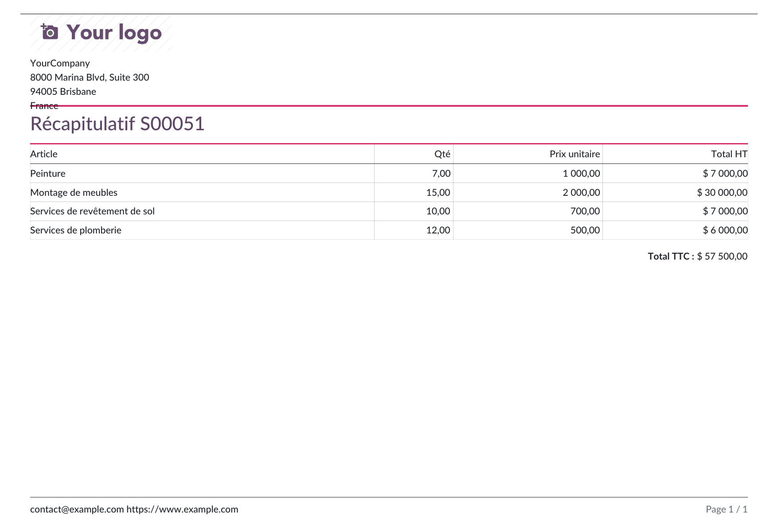
Task: Click the 'France' country line
Action: click(x=44, y=105)
